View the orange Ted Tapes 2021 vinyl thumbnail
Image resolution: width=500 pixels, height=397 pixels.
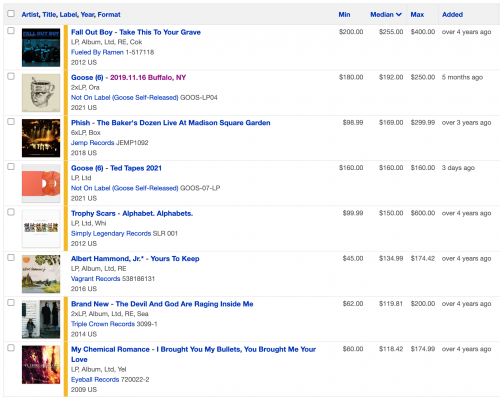[x=41, y=183]
